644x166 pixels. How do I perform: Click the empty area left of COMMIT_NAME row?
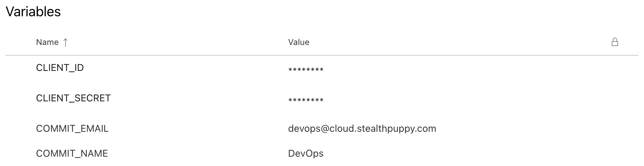click(21, 154)
